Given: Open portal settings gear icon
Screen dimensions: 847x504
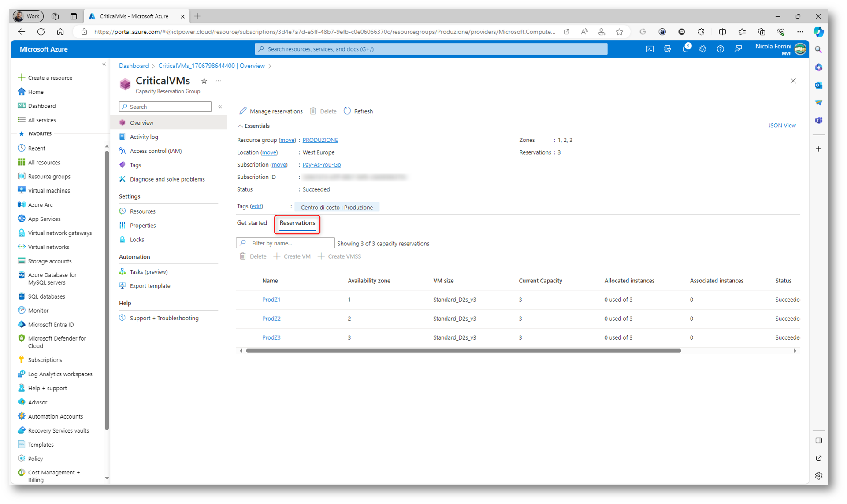Looking at the screenshot, I should [x=702, y=49].
